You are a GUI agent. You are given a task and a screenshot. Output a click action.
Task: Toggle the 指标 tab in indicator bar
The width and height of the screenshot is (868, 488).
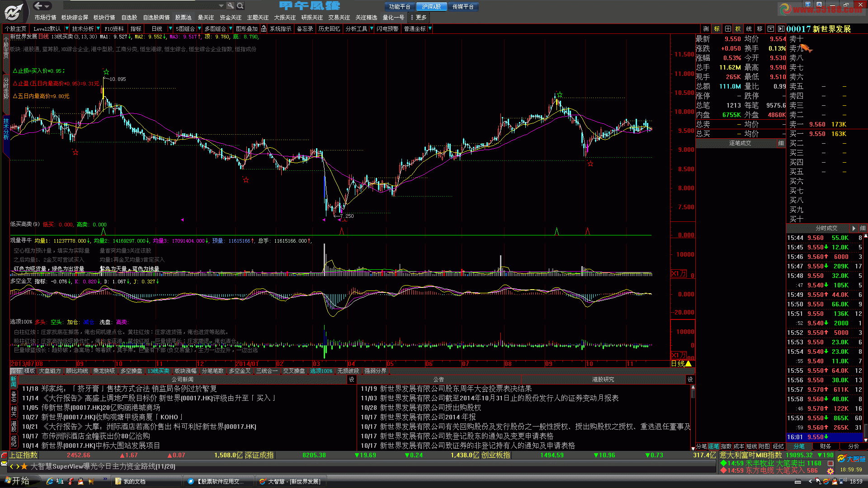click(x=16, y=371)
